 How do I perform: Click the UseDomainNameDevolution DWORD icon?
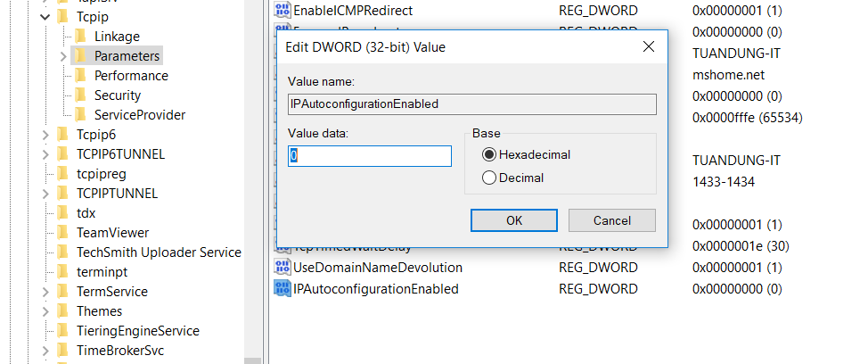point(283,268)
